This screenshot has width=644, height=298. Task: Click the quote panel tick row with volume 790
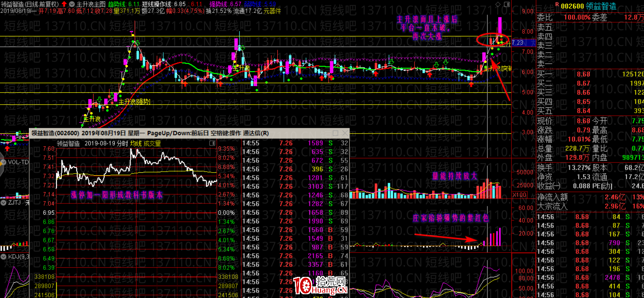(x=591, y=242)
